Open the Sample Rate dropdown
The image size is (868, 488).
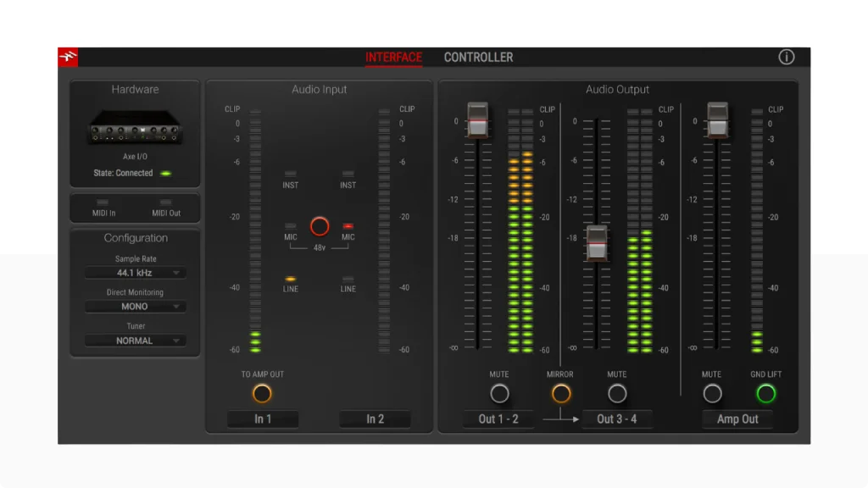point(135,272)
